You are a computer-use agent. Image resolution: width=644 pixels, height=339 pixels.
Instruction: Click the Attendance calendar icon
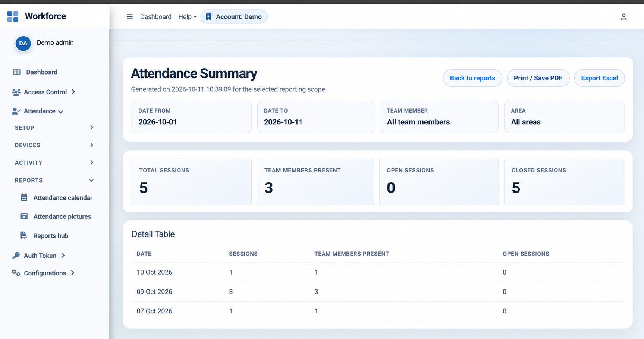click(x=24, y=197)
